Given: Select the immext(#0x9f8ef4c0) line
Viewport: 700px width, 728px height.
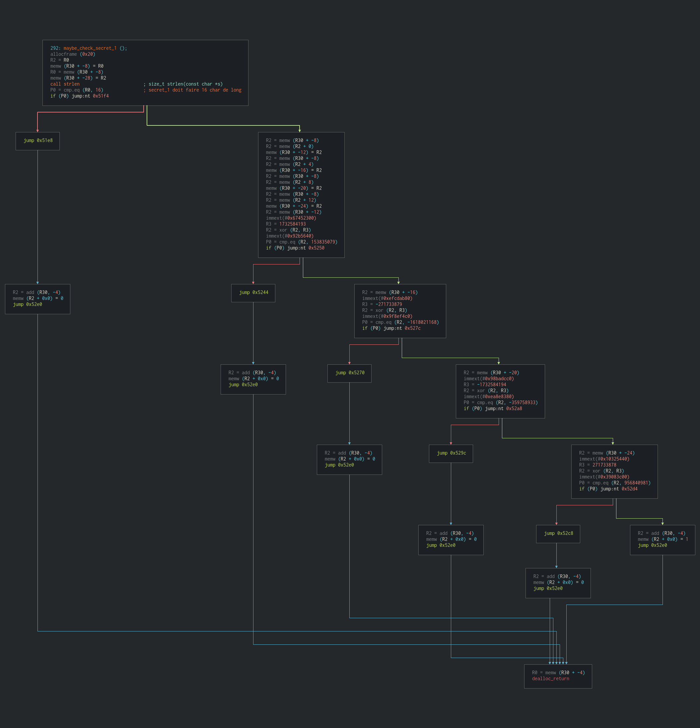Looking at the screenshot, I should click(x=387, y=317).
